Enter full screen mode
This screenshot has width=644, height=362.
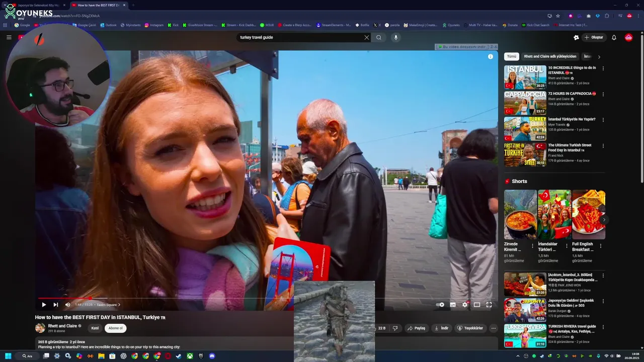(489, 305)
